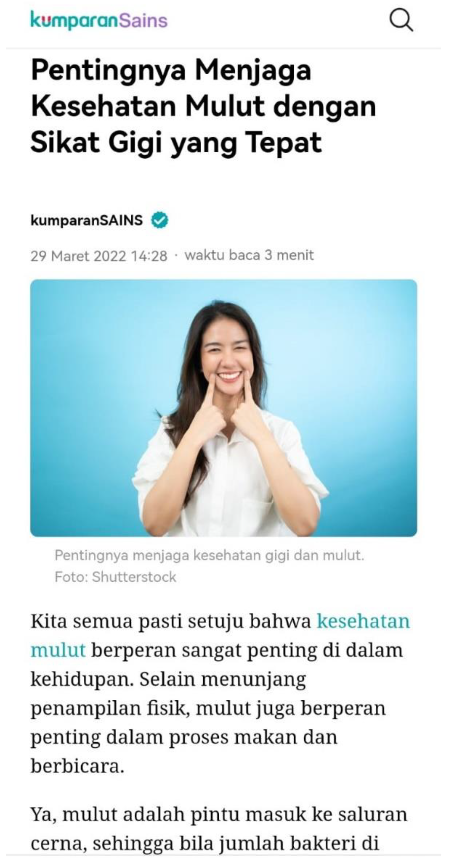Click the verified badge next to kumparanSAINS
The image size is (458, 868).
pos(160,220)
